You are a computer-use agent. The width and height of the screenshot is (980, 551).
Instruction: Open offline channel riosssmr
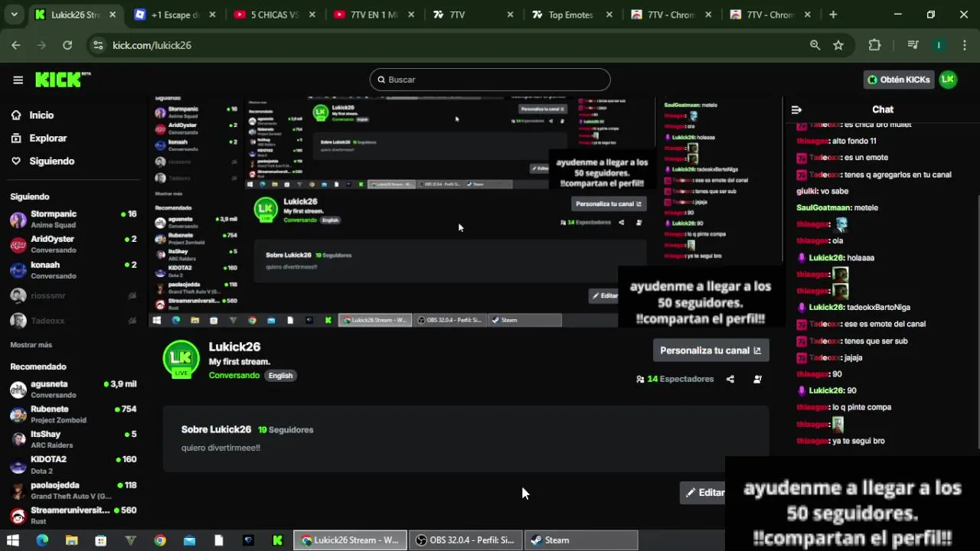click(73, 295)
